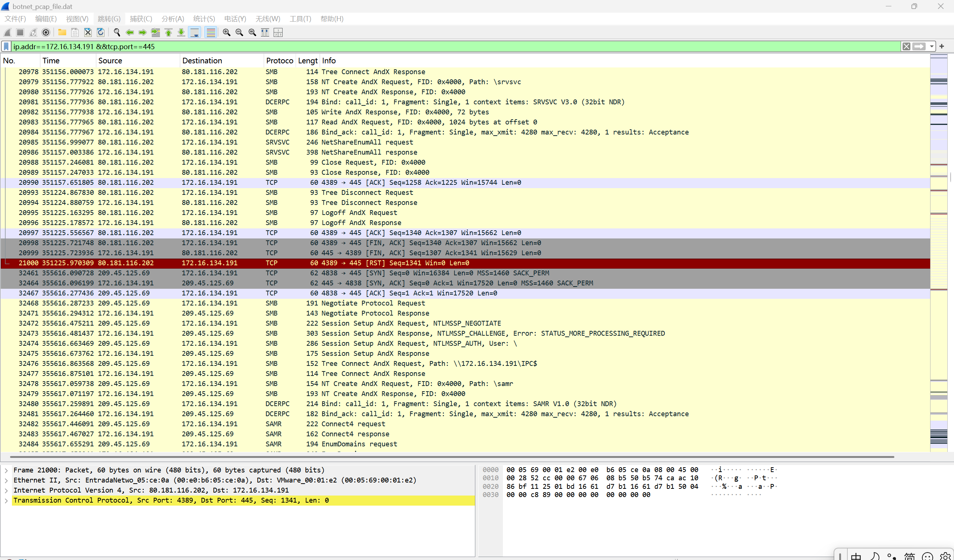Select packet 32468 Negotiate Protocol Request
Screen dimensions: 954x560
372,303
